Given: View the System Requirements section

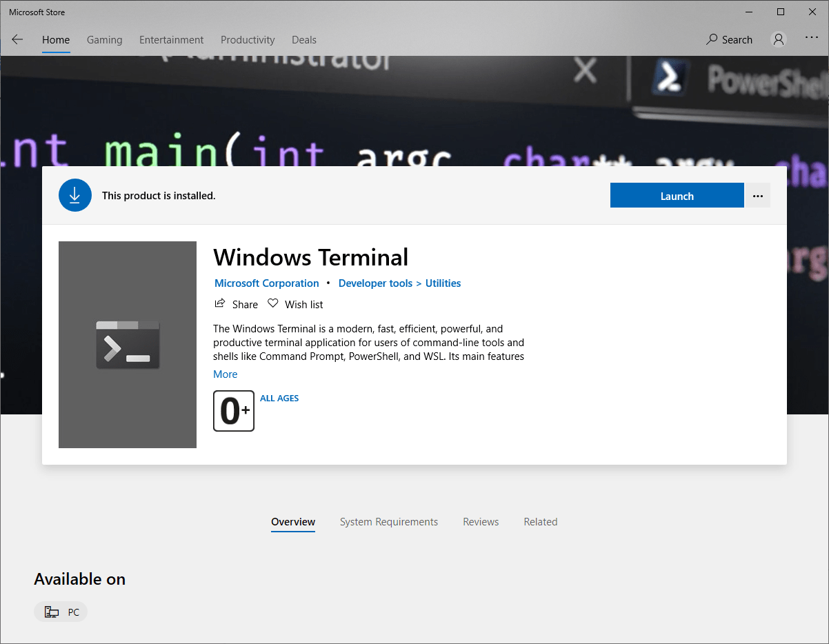Looking at the screenshot, I should click(x=388, y=522).
